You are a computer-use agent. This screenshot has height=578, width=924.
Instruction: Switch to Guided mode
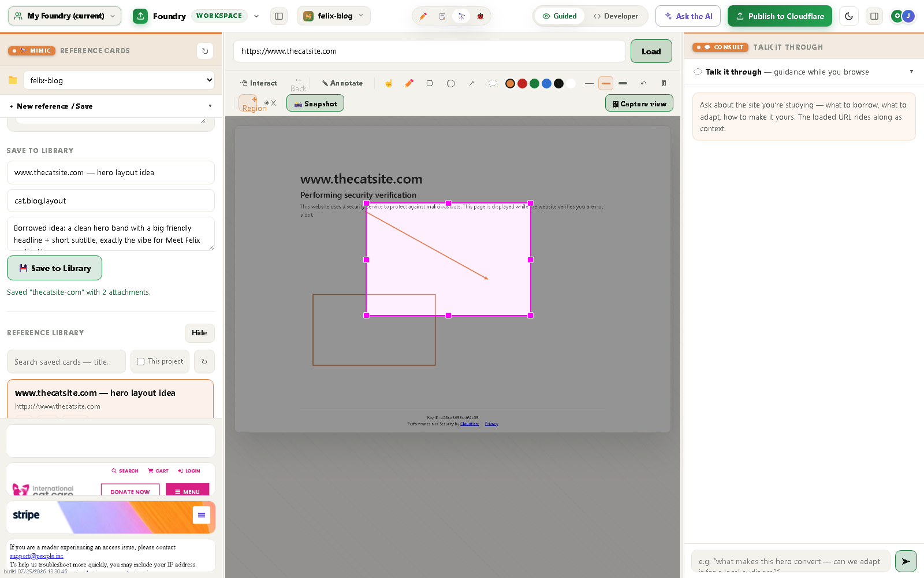coord(560,16)
